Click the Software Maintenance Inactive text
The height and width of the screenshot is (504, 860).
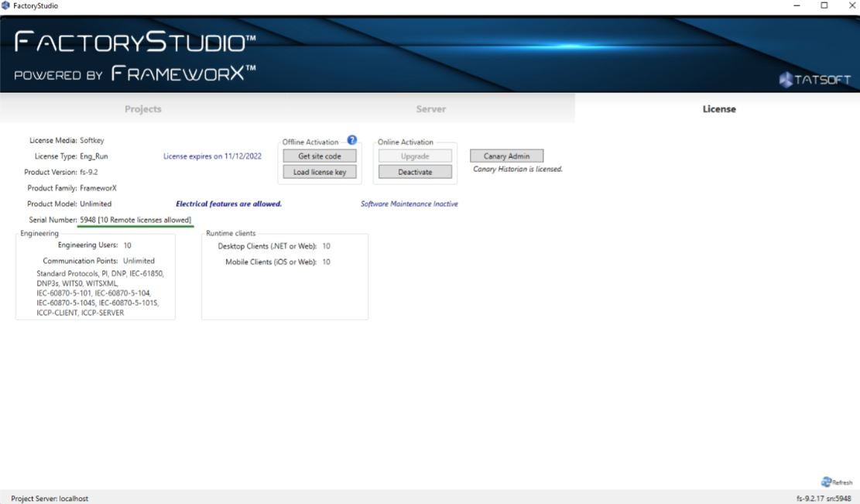[409, 204]
